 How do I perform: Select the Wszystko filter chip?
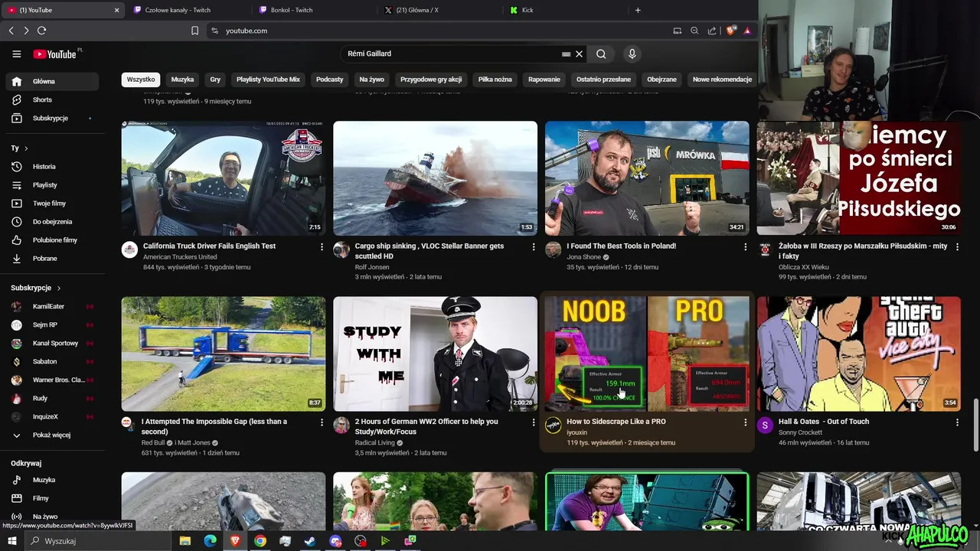pos(141,80)
